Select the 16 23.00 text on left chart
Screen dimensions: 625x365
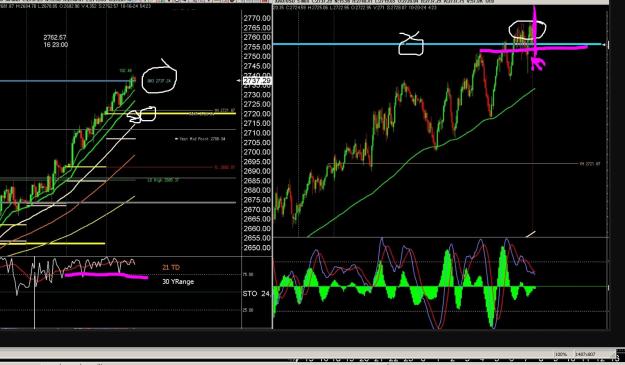pyautogui.click(x=56, y=45)
